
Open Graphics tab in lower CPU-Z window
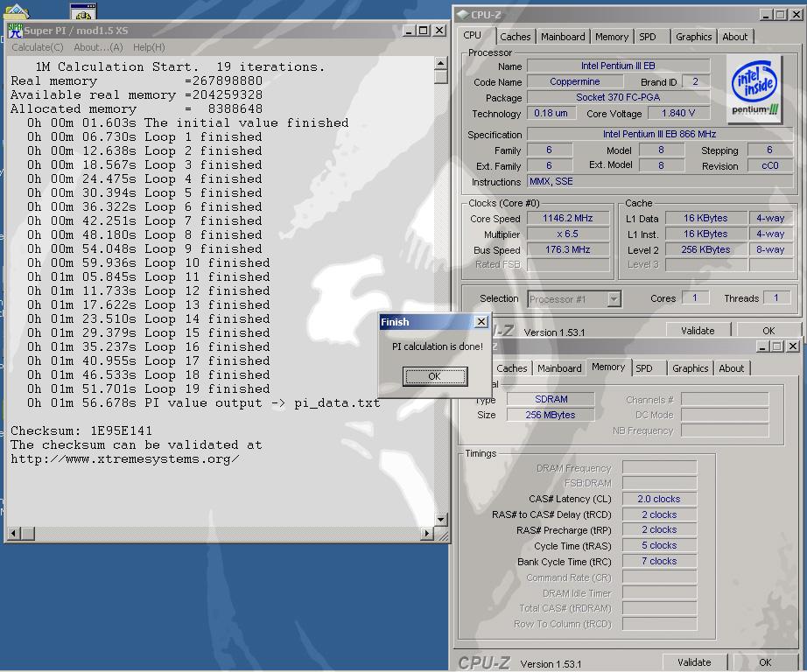pyautogui.click(x=690, y=368)
